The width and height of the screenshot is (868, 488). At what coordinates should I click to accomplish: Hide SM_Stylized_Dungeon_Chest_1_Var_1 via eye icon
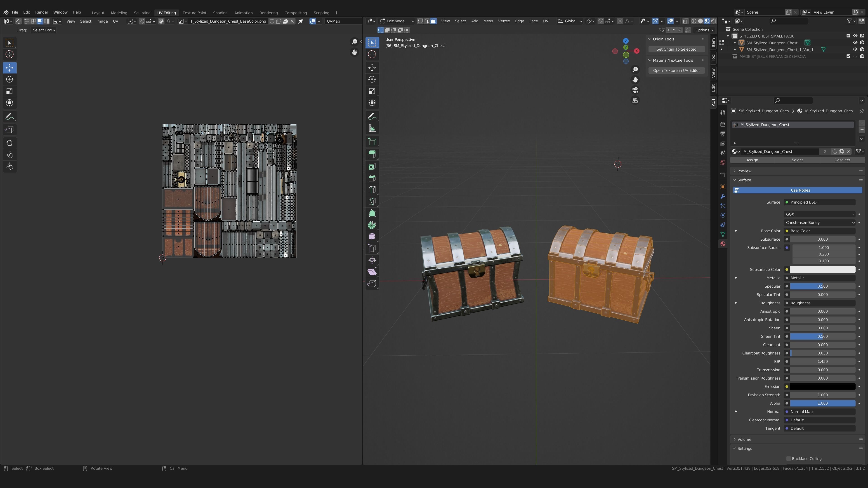coord(855,49)
